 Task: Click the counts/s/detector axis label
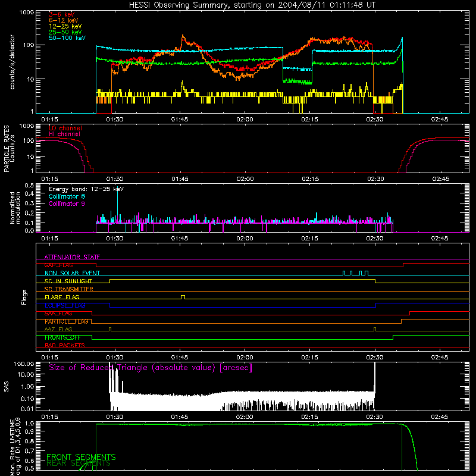(x=12, y=62)
